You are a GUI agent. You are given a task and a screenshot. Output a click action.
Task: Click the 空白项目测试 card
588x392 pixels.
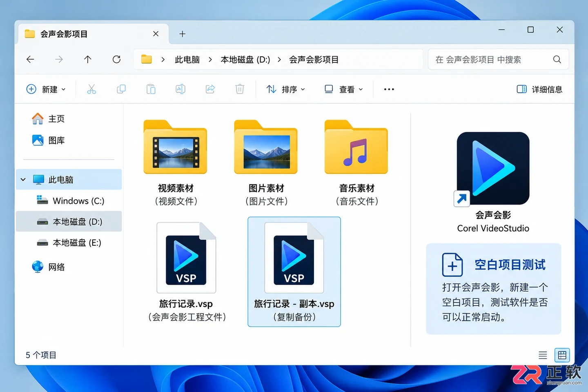click(494, 289)
